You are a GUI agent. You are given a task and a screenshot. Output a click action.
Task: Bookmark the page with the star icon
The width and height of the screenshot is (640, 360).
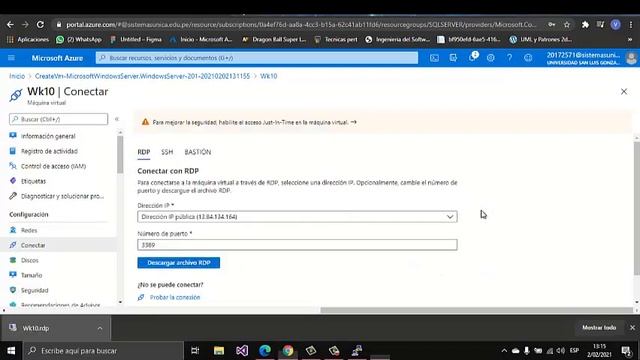(x=567, y=24)
